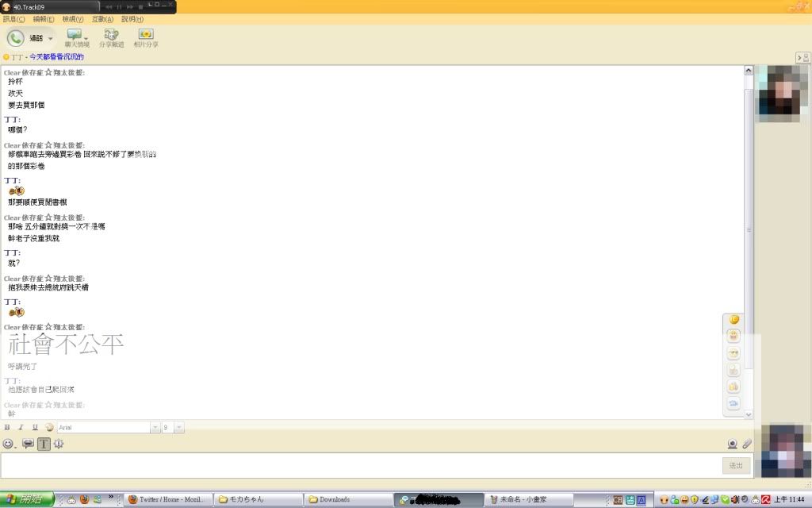Open the font size dropdown
Image resolution: width=812 pixels, height=508 pixels.
pyautogui.click(x=179, y=427)
